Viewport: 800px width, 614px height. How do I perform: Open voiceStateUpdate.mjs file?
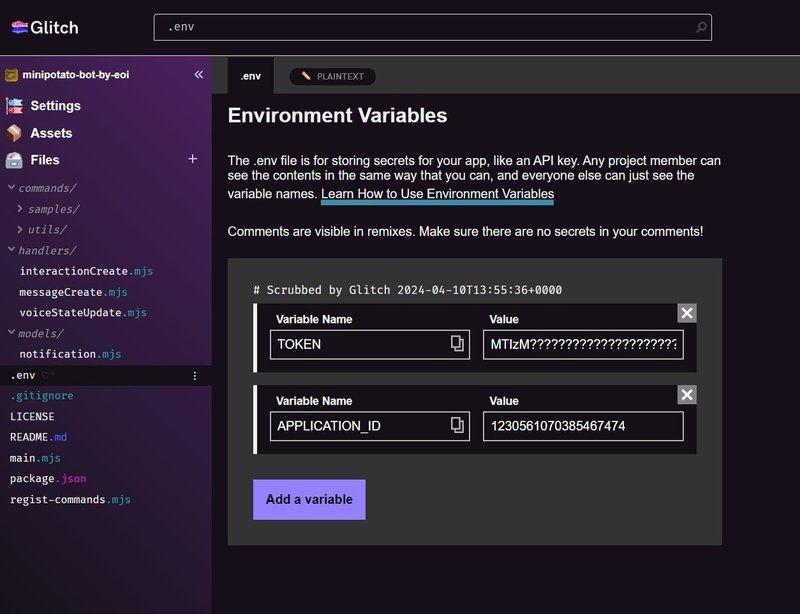83,312
